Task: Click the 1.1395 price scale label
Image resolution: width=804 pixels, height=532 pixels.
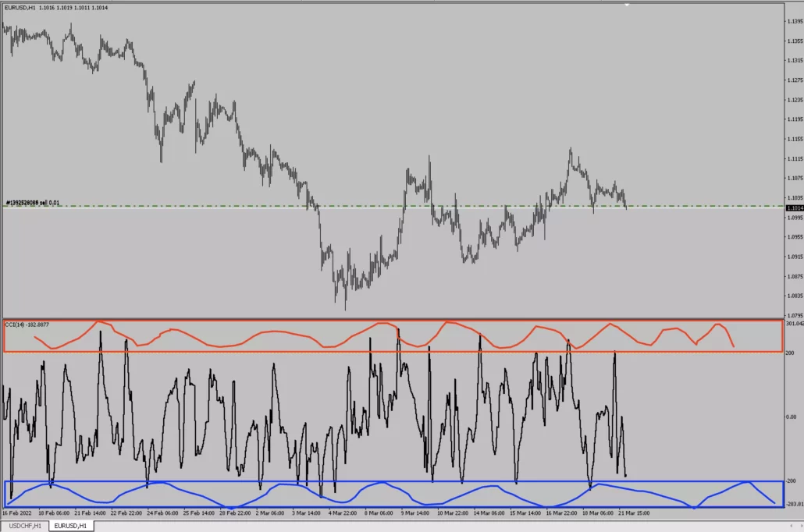Action: pyautogui.click(x=793, y=21)
